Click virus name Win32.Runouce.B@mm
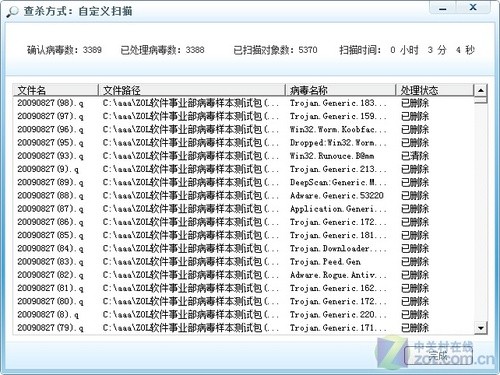This screenshot has width=500, height=375. (x=332, y=156)
